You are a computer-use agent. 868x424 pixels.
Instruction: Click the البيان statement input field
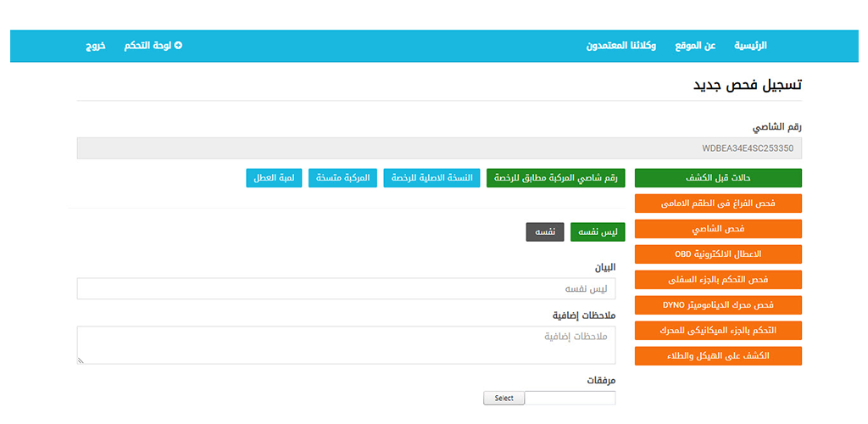(346, 289)
